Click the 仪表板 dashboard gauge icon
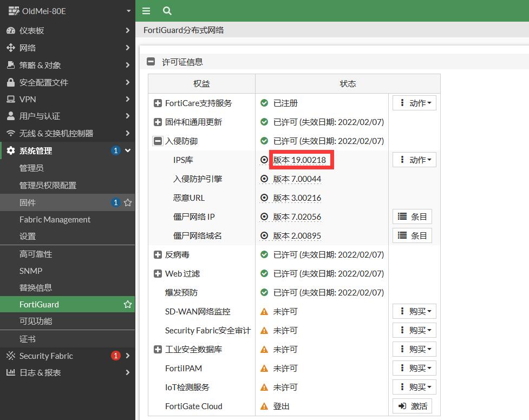Viewport: 529px width, 420px height. (11, 30)
